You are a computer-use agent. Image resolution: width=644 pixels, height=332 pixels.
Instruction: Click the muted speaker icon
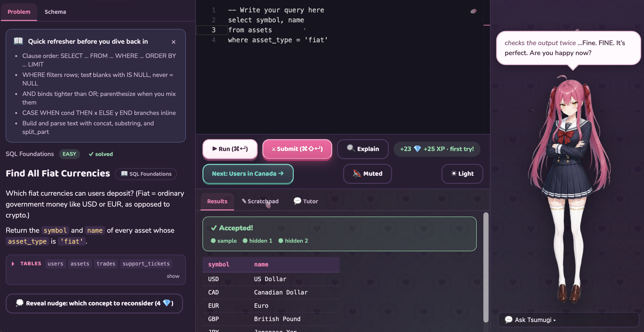[x=357, y=173]
